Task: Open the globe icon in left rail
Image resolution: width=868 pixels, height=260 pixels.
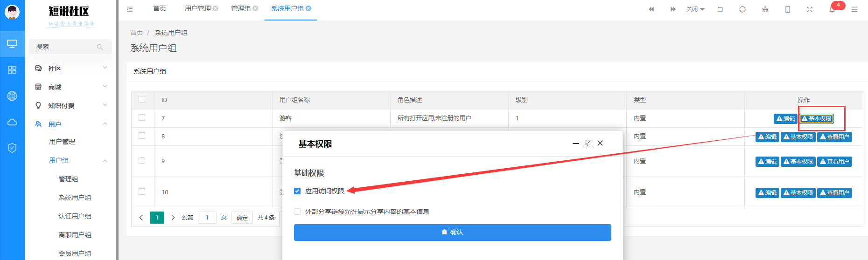Action: coord(12,96)
